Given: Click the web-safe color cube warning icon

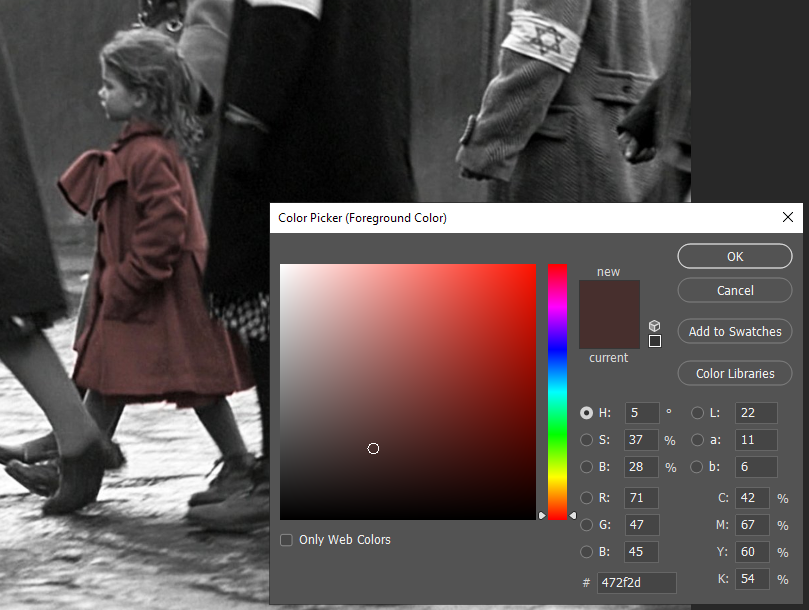Looking at the screenshot, I should [x=654, y=326].
